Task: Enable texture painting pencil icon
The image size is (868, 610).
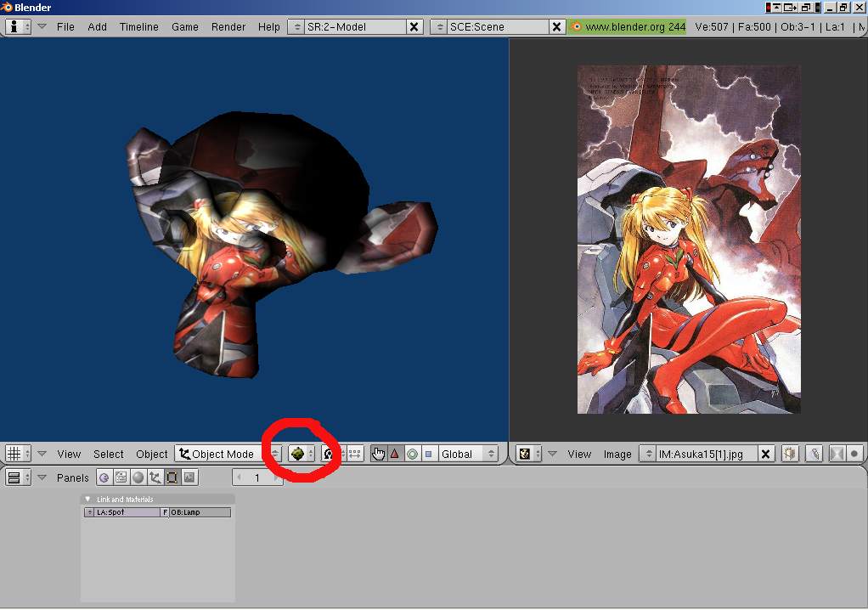Action: coord(814,454)
